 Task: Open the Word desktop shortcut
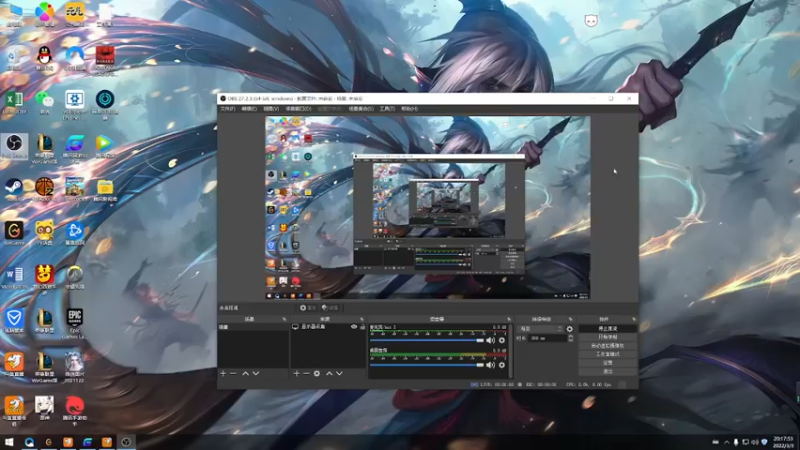pyautogui.click(x=14, y=276)
